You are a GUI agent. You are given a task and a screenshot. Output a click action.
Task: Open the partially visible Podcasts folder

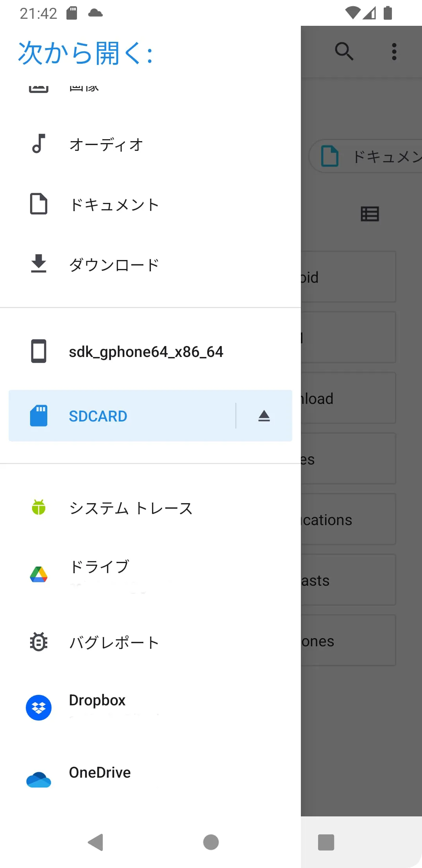(x=352, y=580)
